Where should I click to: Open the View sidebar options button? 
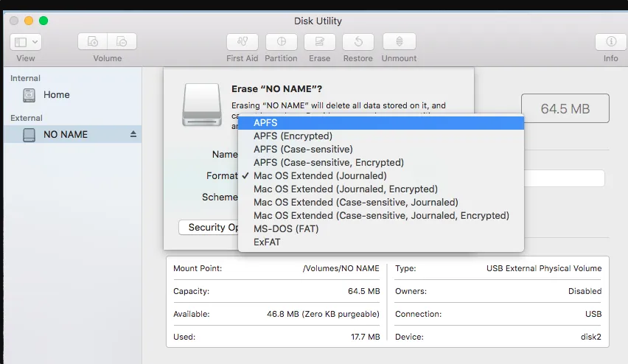coord(26,42)
